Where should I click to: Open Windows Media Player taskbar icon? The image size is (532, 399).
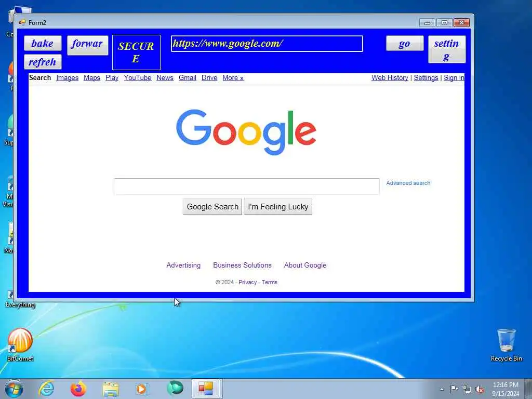pyautogui.click(x=142, y=389)
